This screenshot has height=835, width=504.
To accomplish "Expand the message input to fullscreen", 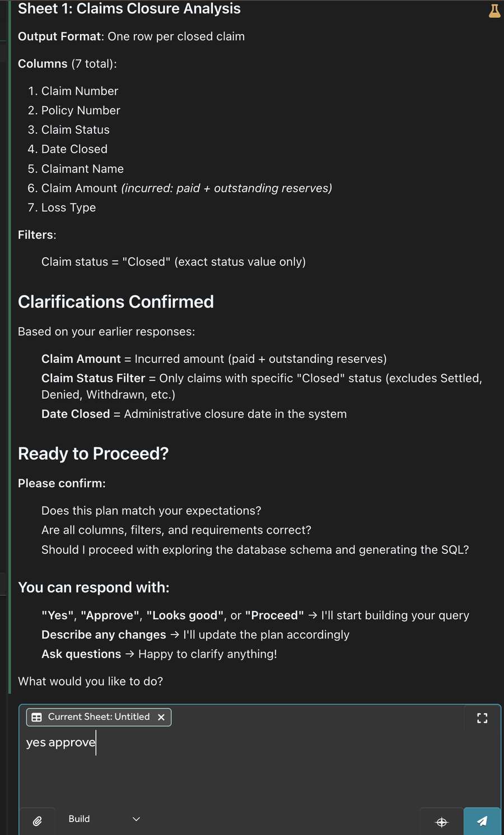I will coord(482,718).
